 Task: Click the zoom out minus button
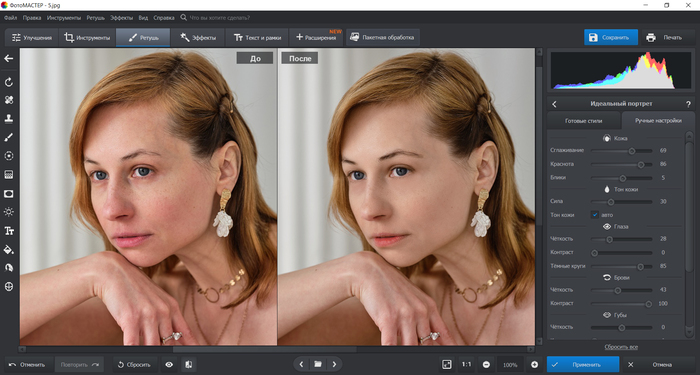(486, 365)
